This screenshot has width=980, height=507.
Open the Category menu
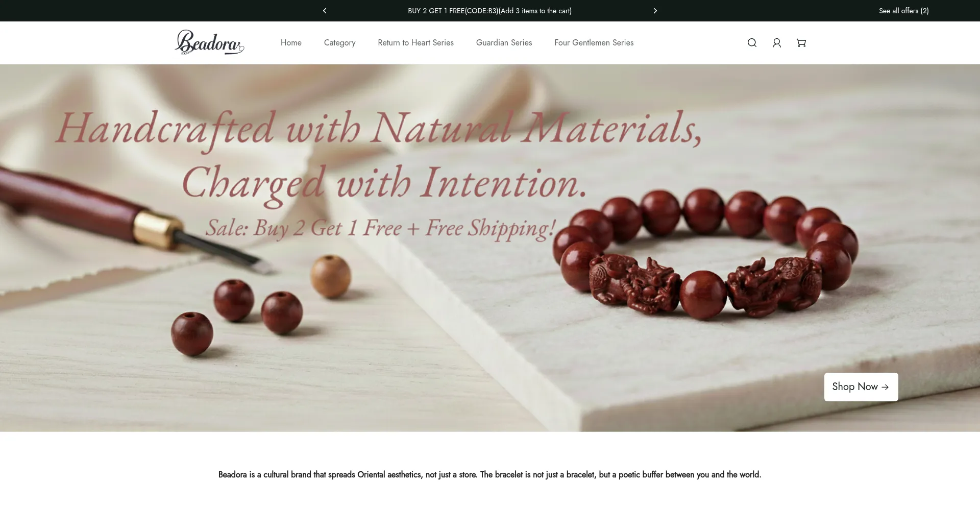(x=339, y=43)
